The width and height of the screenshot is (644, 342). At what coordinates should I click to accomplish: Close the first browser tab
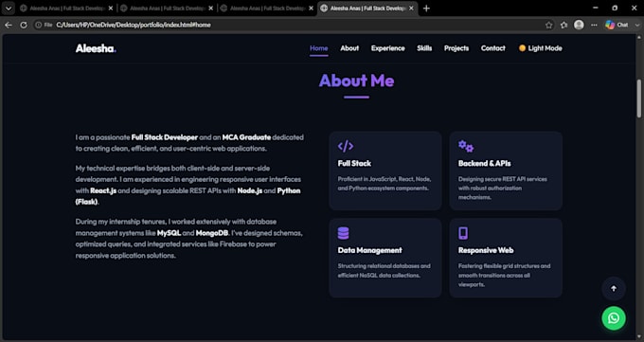coord(111,9)
